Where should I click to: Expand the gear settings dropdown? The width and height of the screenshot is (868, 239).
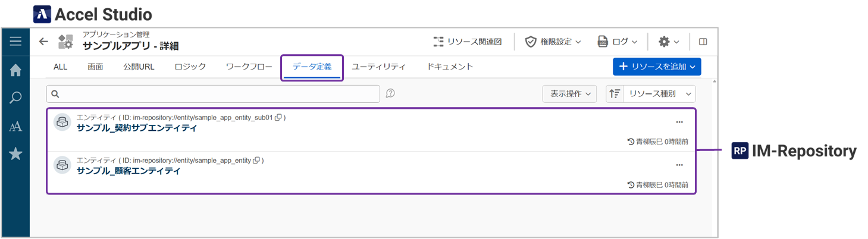click(x=669, y=42)
